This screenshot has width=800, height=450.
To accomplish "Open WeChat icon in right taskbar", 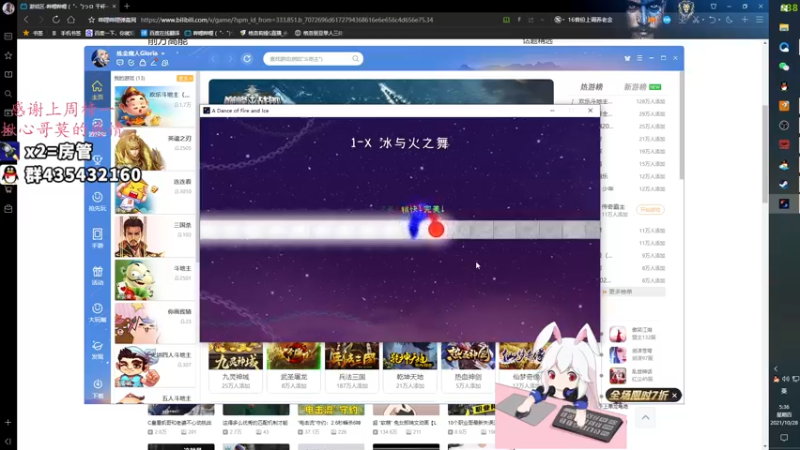I will [784, 67].
